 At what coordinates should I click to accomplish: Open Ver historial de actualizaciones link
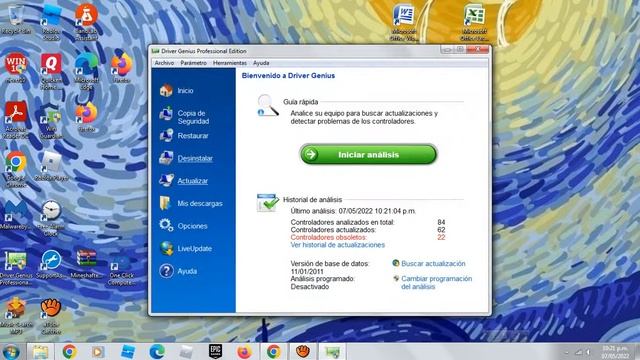338,245
